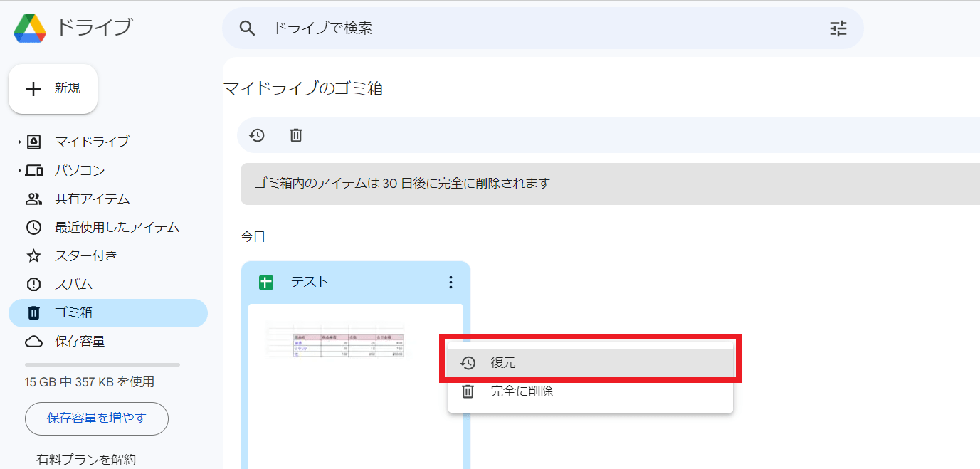Click the Google Drive logo
980x469 pixels.
click(30, 28)
